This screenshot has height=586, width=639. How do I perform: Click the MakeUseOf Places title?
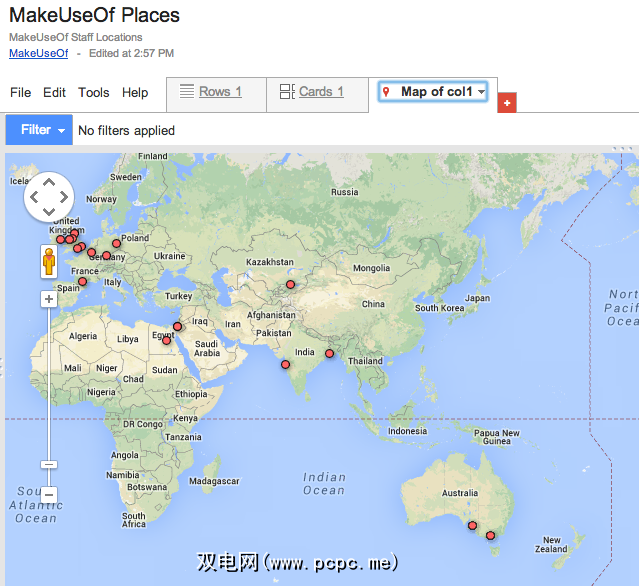click(x=94, y=15)
